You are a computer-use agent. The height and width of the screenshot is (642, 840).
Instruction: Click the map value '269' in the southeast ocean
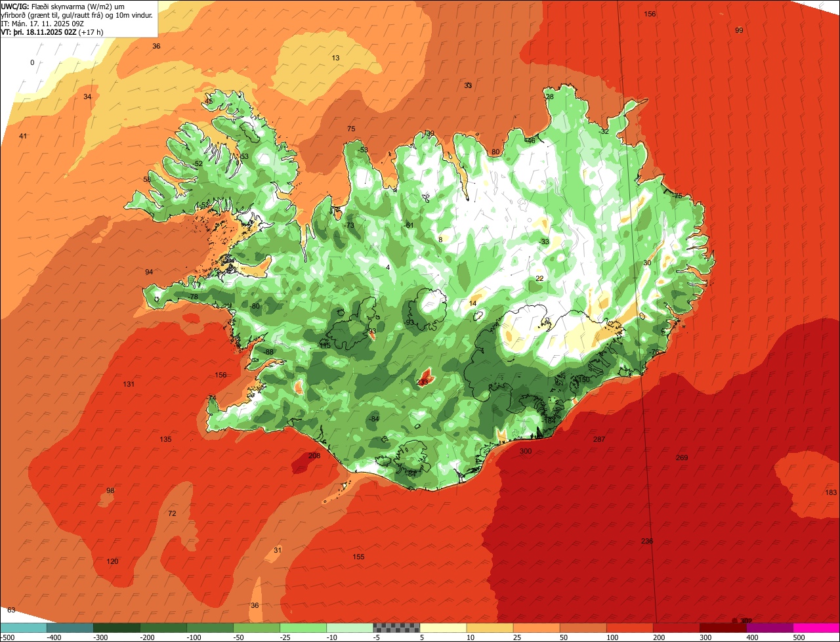tap(682, 458)
